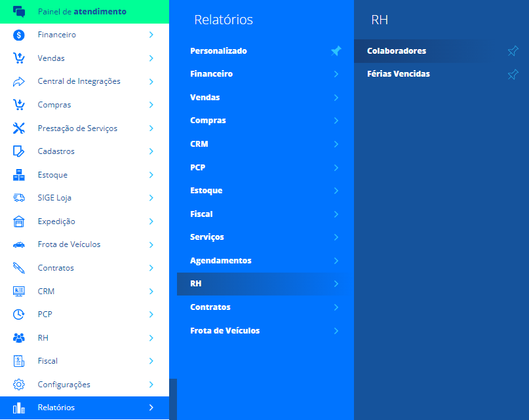Open Painel de atendimento
The height and width of the screenshot is (420, 529).
(85, 12)
